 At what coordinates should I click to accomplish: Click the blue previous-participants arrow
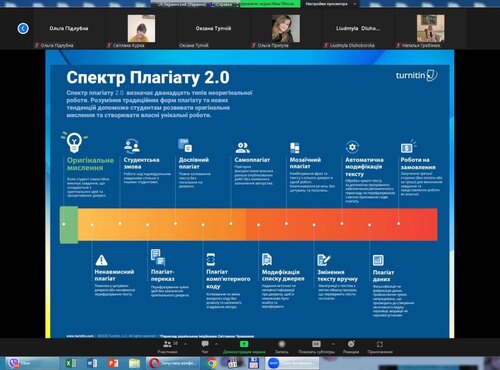[x=23, y=28]
